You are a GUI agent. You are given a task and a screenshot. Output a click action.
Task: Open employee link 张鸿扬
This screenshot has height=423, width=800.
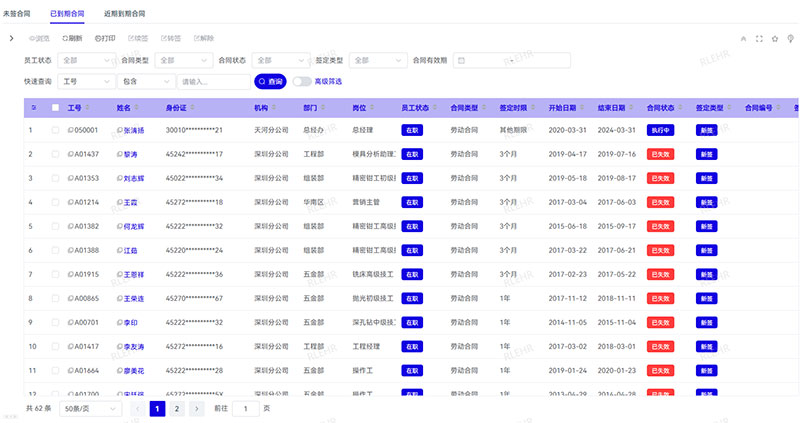click(x=134, y=130)
